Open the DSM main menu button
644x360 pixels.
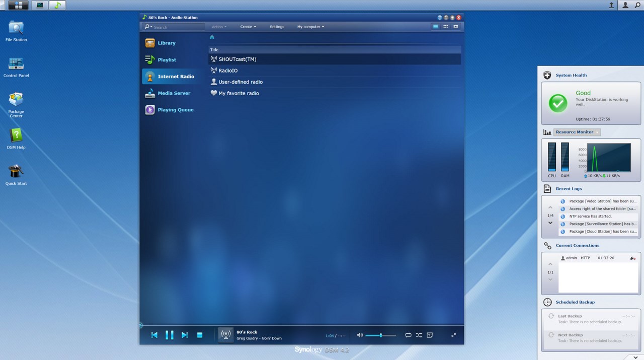pos(18,5)
